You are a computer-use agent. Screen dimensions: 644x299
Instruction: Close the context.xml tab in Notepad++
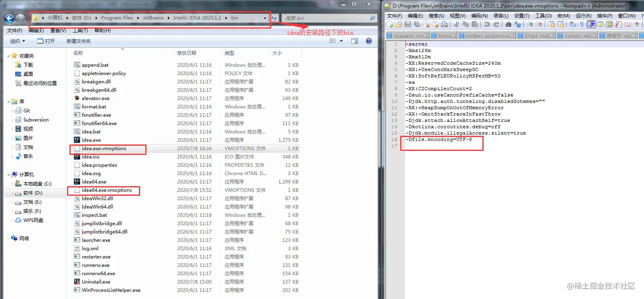(x=595, y=36)
